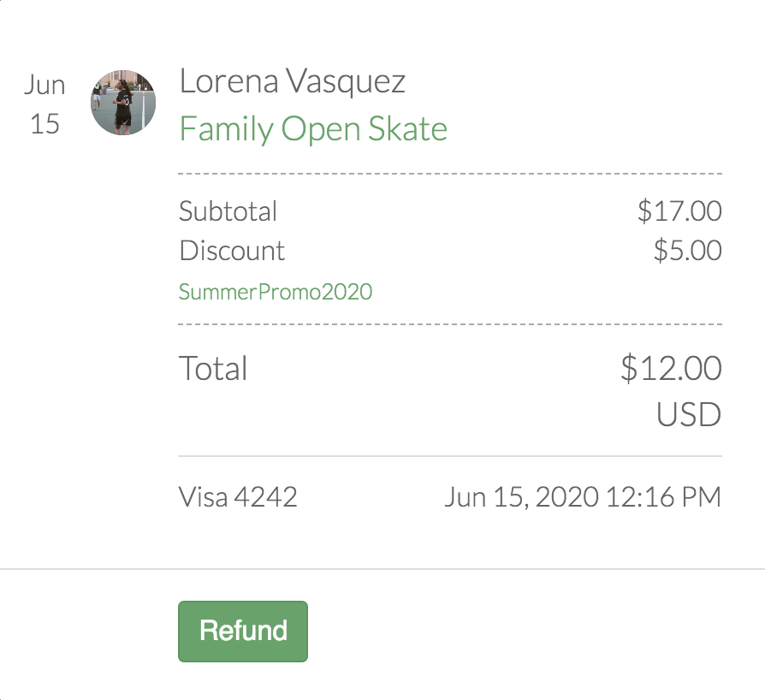Viewport: 765px width, 700px height.
Task: Click the dashed divider above Total
Action: pos(450,325)
